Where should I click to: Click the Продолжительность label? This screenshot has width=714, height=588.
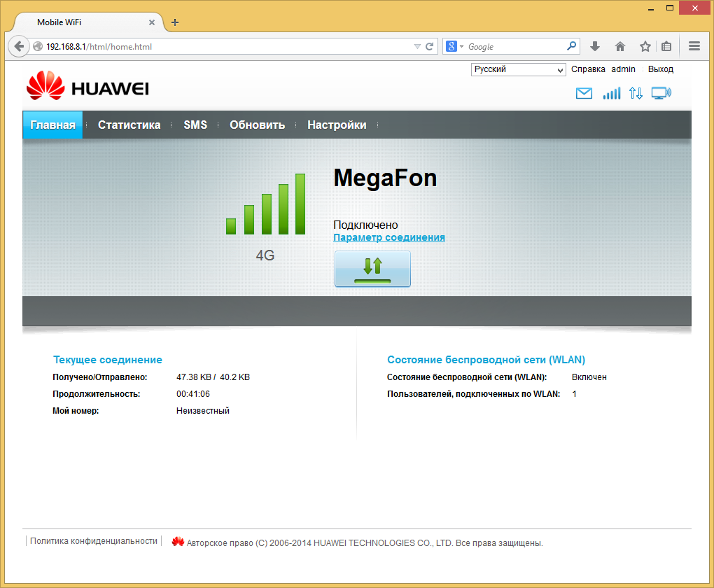(96, 394)
